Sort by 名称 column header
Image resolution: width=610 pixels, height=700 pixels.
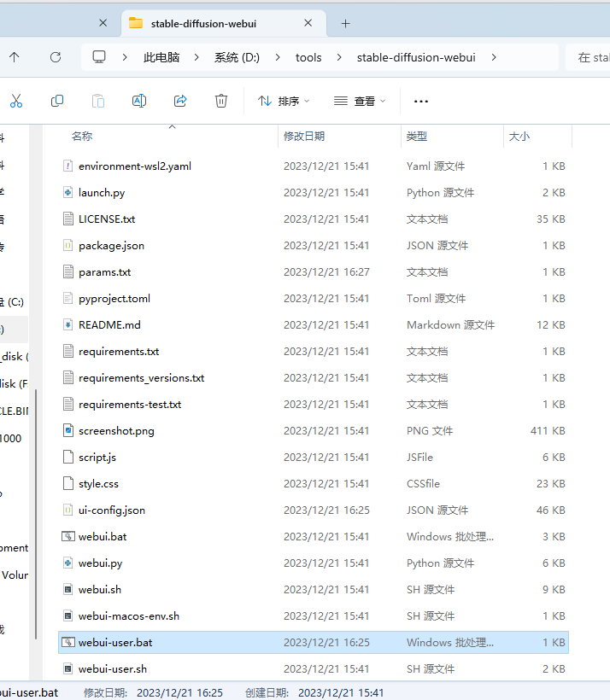point(82,137)
